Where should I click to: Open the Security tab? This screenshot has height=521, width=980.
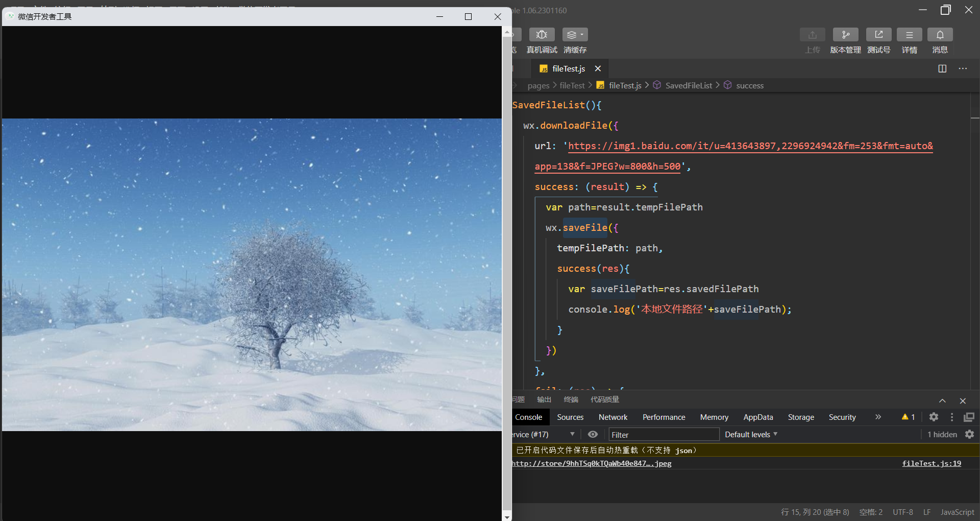coord(842,417)
